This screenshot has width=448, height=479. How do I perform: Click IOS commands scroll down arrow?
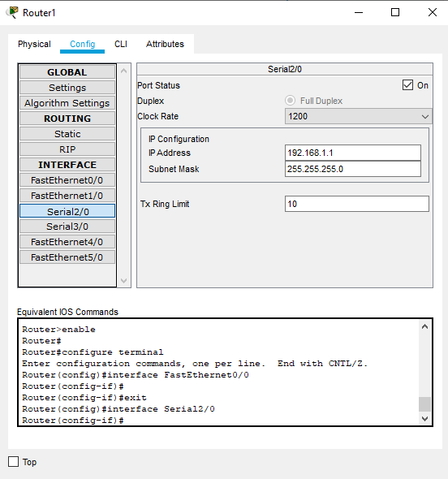tap(424, 418)
